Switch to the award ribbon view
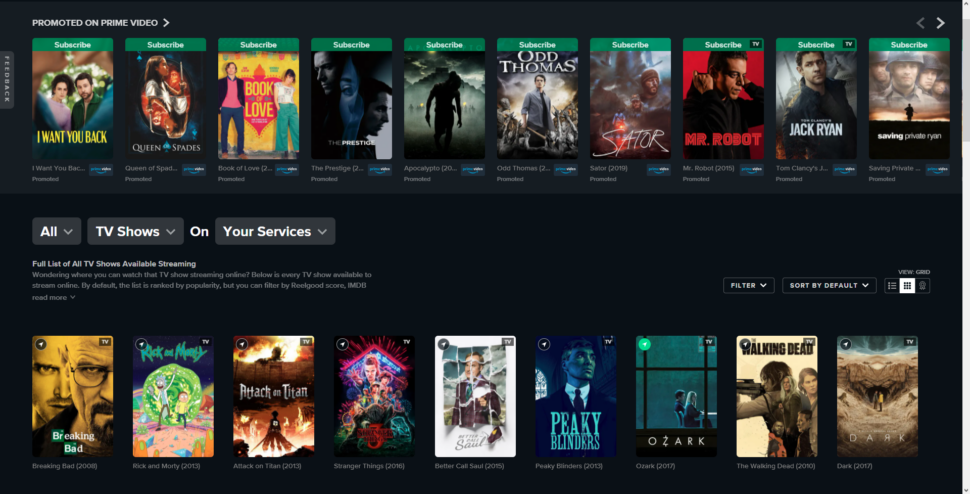The width and height of the screenshot is (970, 494). pos(922,286)
